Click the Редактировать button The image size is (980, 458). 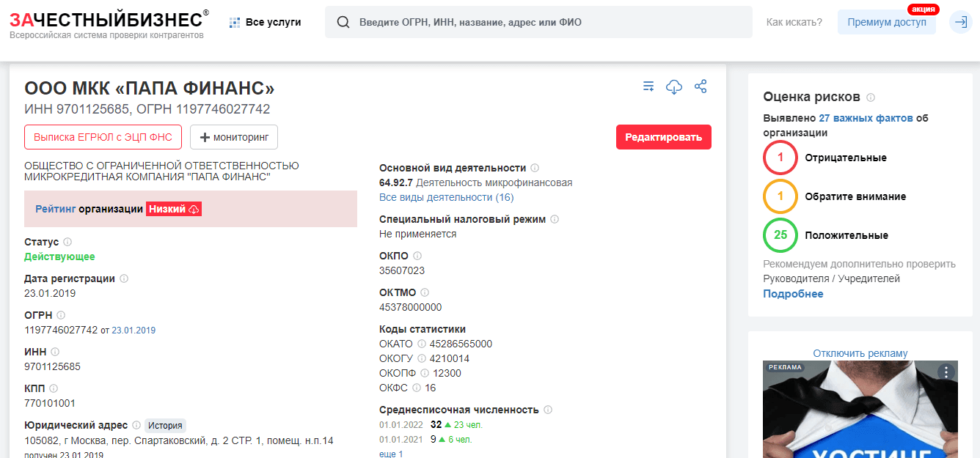[x=663, y=137]
